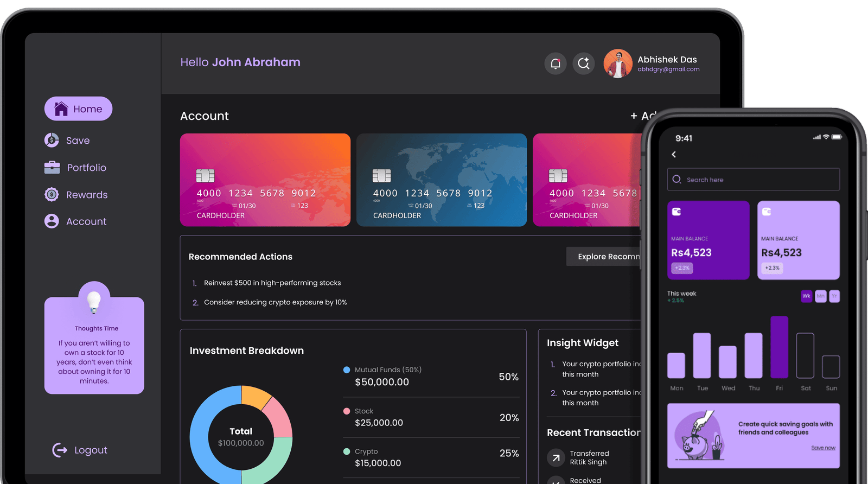Screen dimensions: 868x484
Task: Click the Search here field on phone
Action: point(753,180)
